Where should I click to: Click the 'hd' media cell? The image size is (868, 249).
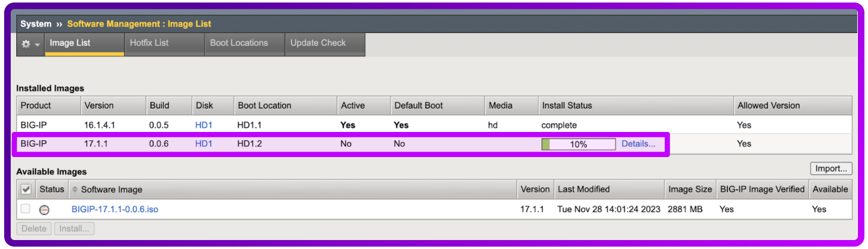tap(492, 125)
